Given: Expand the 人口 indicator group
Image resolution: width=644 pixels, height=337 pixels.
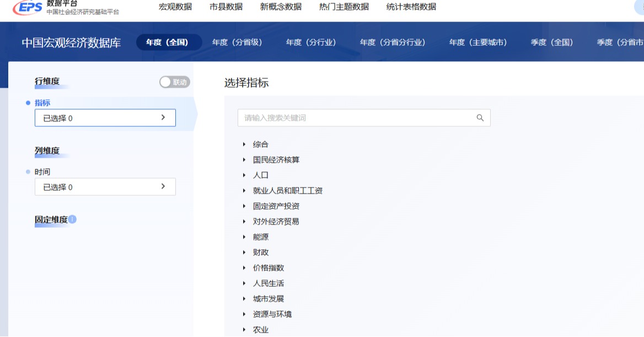Looking at the screenshot, I should click(244, 175).
